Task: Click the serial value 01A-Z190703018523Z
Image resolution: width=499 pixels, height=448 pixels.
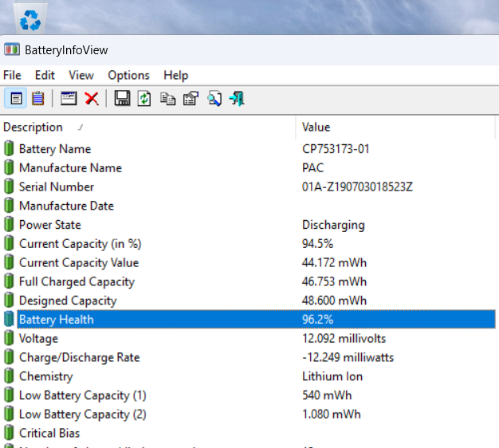Action: (357, 187)
